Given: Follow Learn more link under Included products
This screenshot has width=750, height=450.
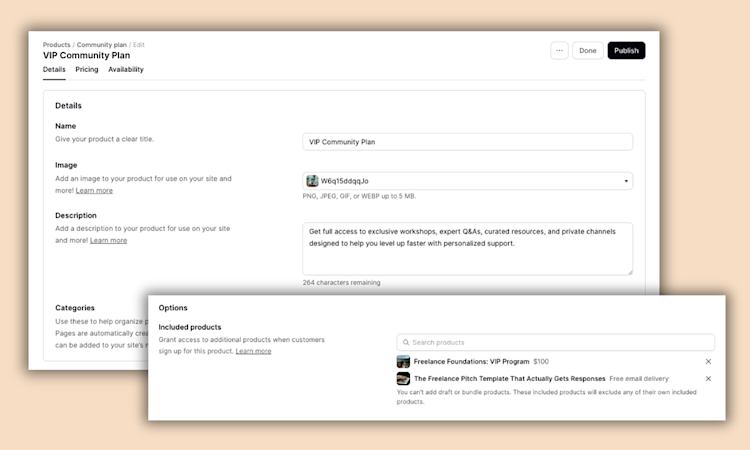Looking at the screenshot, I should (x=253, y=351).
